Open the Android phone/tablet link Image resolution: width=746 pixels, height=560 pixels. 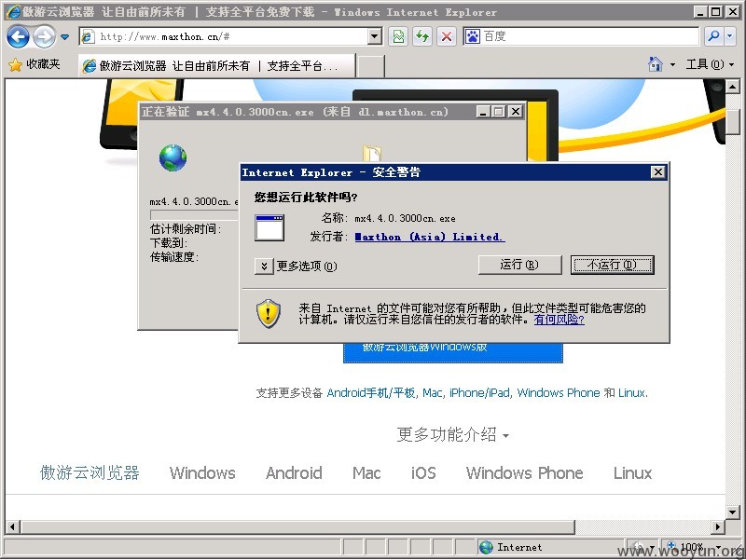(371, 393)
